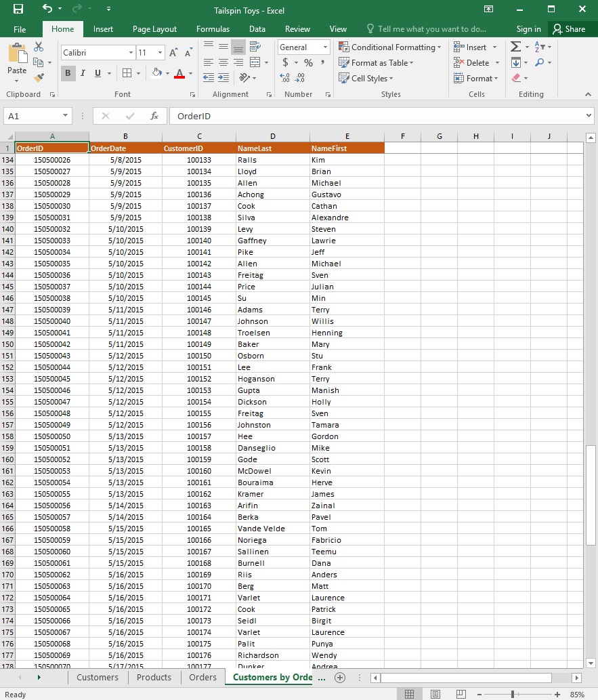Image resolution: width=598 pixels, height=700 pixels.
Task: Open the Name Box dropdown arrow
Action: coord(65,116)
